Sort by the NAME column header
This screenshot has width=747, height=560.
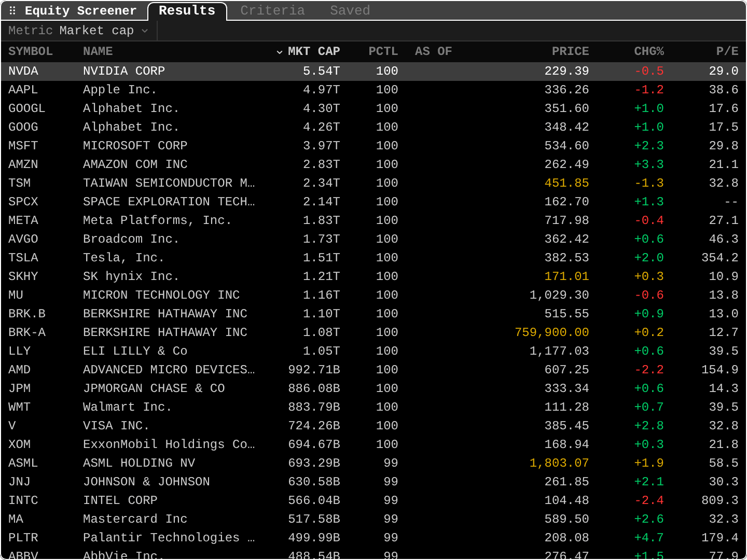click(x=98, y=51)
